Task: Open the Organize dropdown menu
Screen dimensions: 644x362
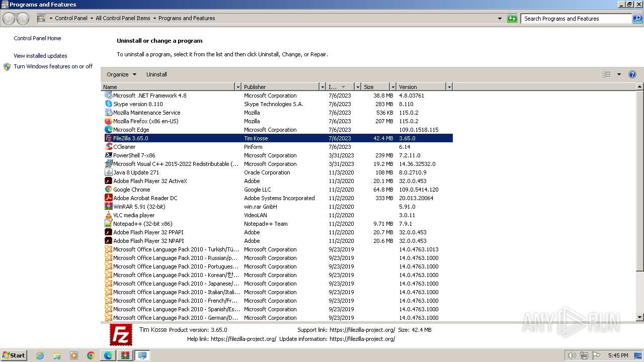Action: point(121,74)
